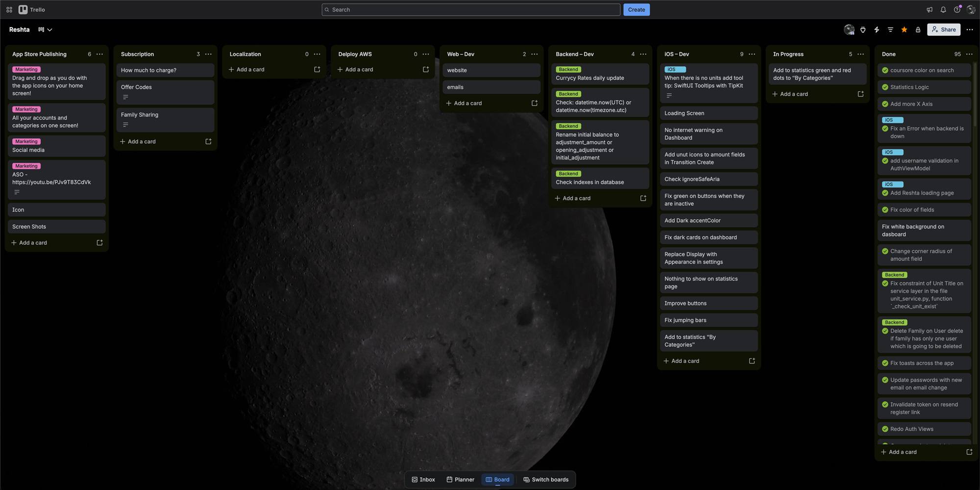Open the board view switcher dropdown
The image size is (980, 490).
tap(45, 29)
